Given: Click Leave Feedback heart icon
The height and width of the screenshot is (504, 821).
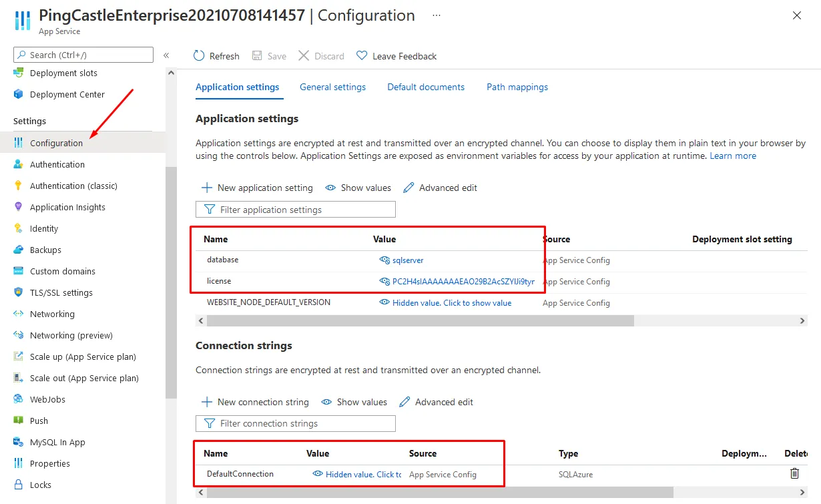Looking at the screenshot, I should coord(362,56).
